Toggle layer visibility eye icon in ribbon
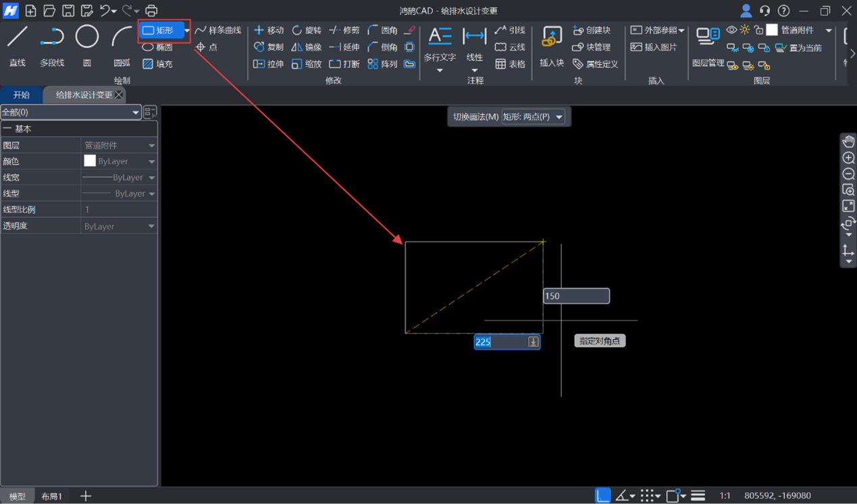Viewport: 857px width, 504px height. 731,30
